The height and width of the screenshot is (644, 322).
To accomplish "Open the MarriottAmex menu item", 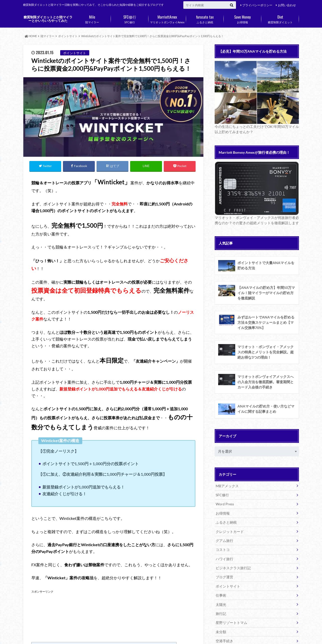I will [x=167, y=20].
